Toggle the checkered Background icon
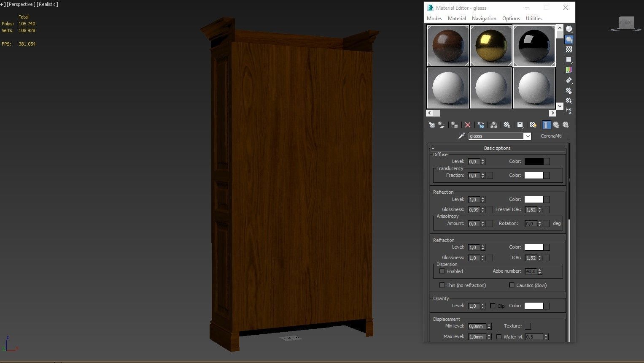 coord(569,49)
